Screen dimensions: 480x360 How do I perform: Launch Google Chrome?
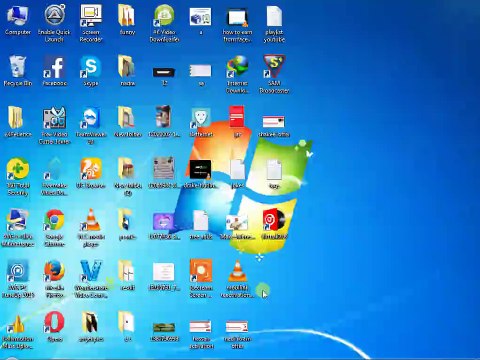54,228
